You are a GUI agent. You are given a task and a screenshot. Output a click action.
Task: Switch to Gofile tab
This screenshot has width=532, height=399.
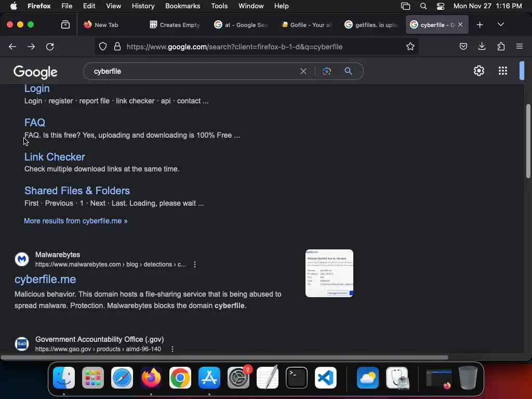307,25
